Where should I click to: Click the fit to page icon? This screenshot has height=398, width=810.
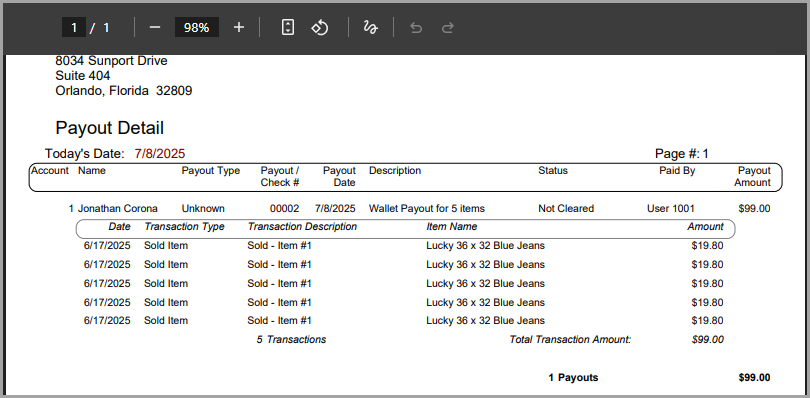click(288, 27)
